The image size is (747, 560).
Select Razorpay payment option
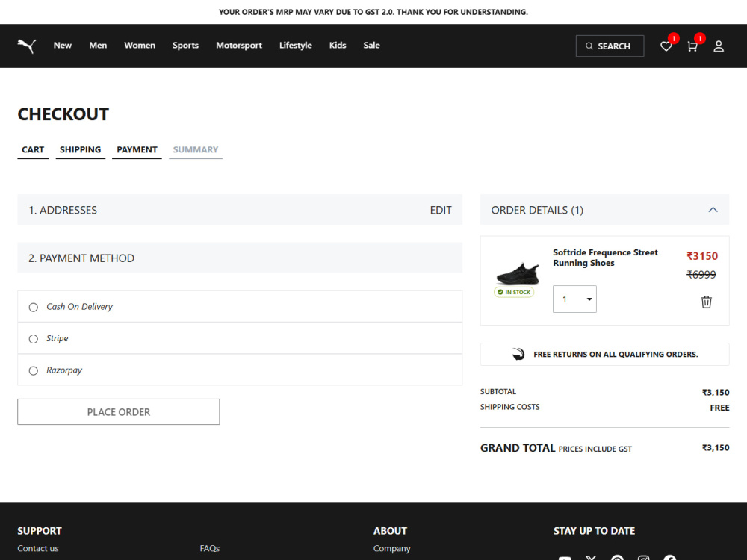(x=34, y=370)
